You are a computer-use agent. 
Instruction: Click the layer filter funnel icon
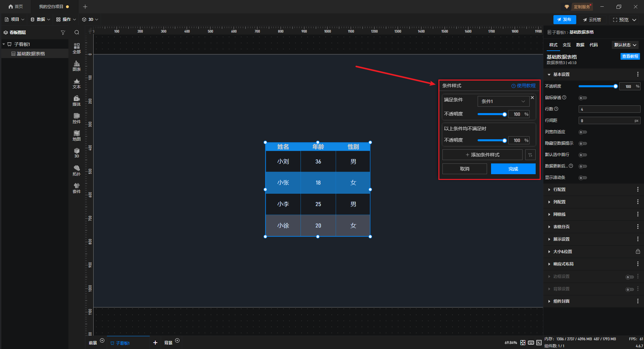tap(63, 33)
